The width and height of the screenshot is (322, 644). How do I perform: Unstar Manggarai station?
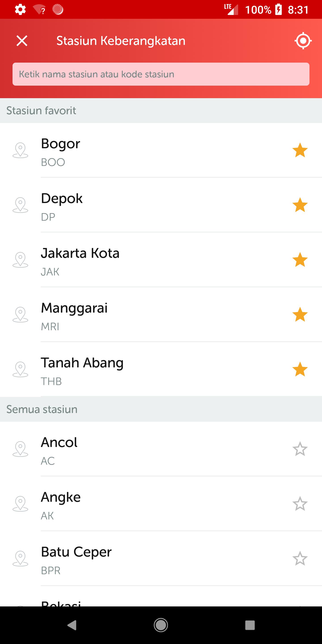click(300, 314)
